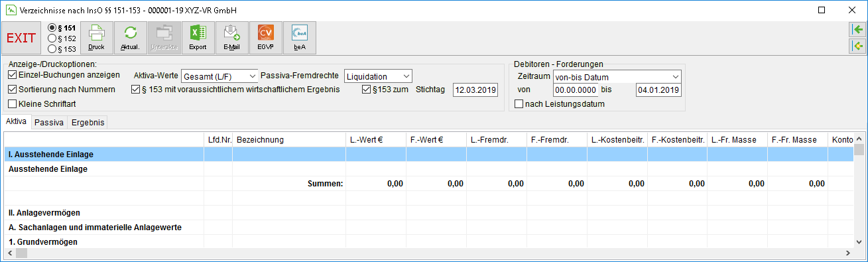
Task: Click the vertical scrollbar thumb
Action: tap(859, 149)
